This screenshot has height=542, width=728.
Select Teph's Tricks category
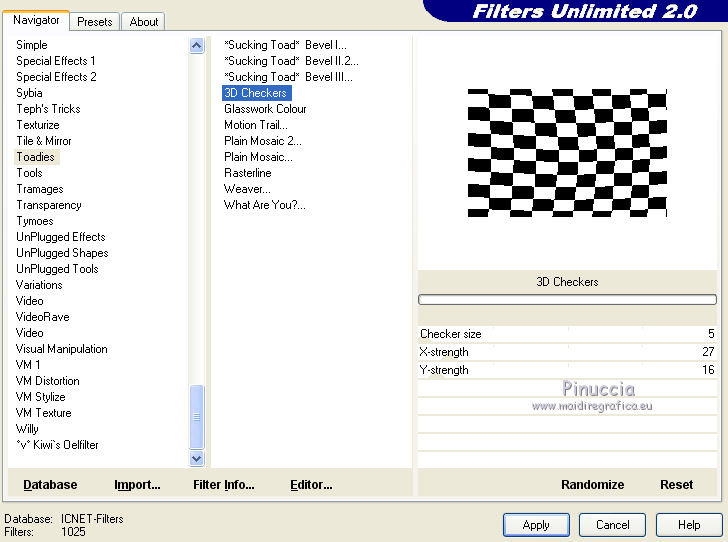coord(48,109)
